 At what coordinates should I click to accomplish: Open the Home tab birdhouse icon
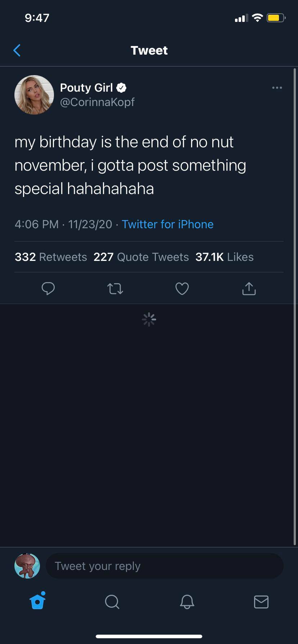coord(38,601)
